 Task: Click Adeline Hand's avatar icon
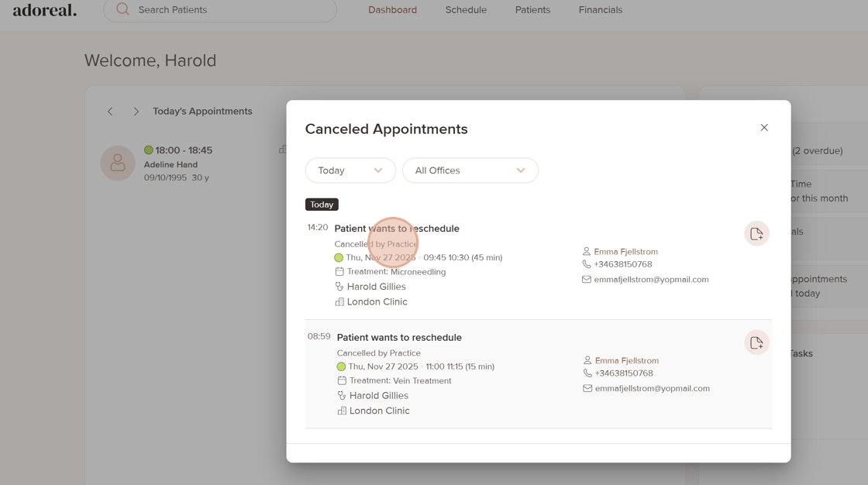(x=117, y=163)
